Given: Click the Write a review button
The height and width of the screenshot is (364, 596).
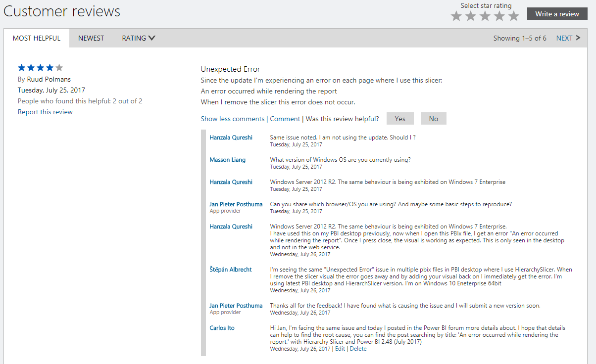Looking at the screenshot, I should coord(557,14).
